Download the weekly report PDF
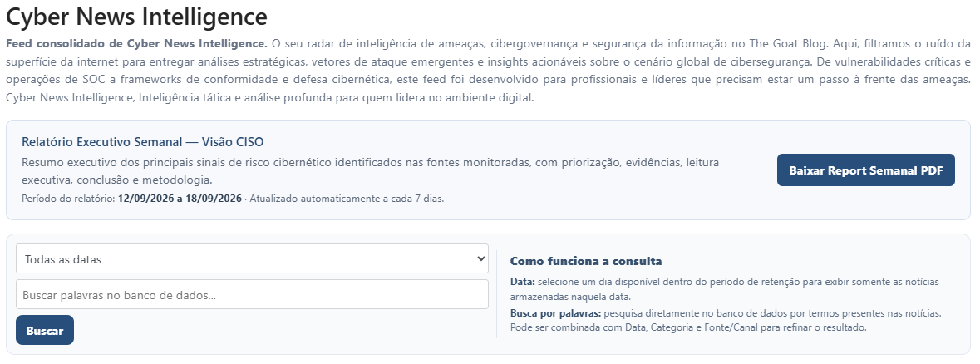 [865, 170]
